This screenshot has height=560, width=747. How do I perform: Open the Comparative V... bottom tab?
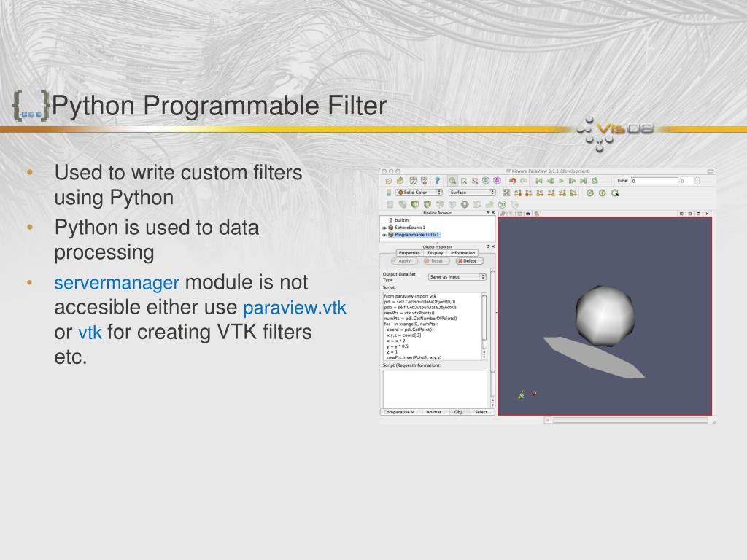[400, 412]
